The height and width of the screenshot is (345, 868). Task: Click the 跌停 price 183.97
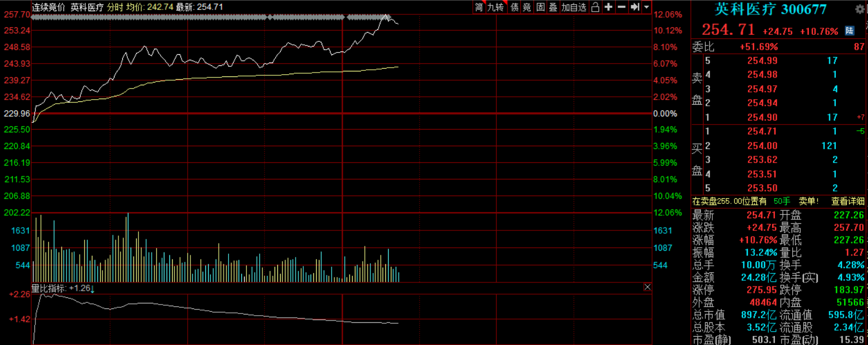click(x=849, y=290)
